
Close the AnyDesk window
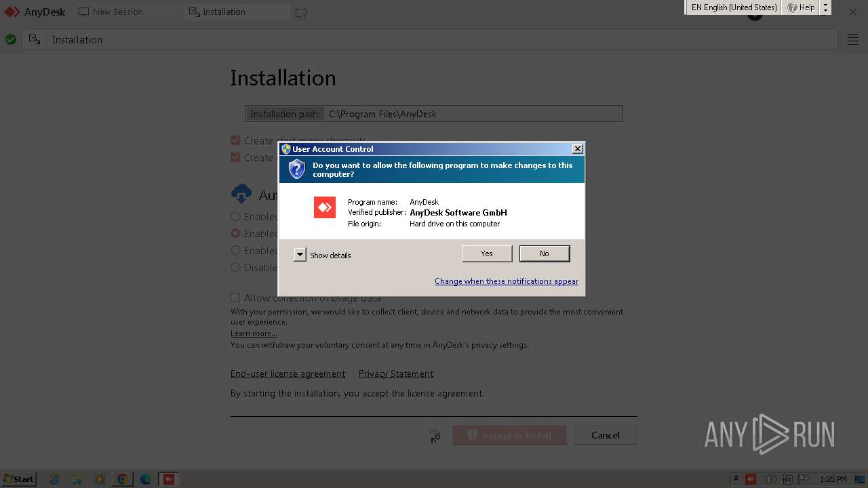coord(853,12)
